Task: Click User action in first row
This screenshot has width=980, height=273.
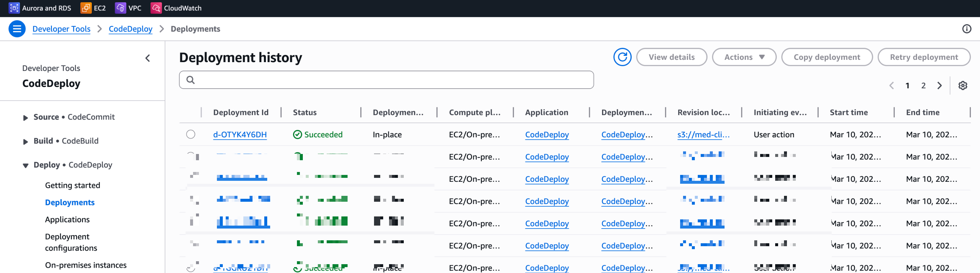Action: pyautogui.click(x=774, y=134)
